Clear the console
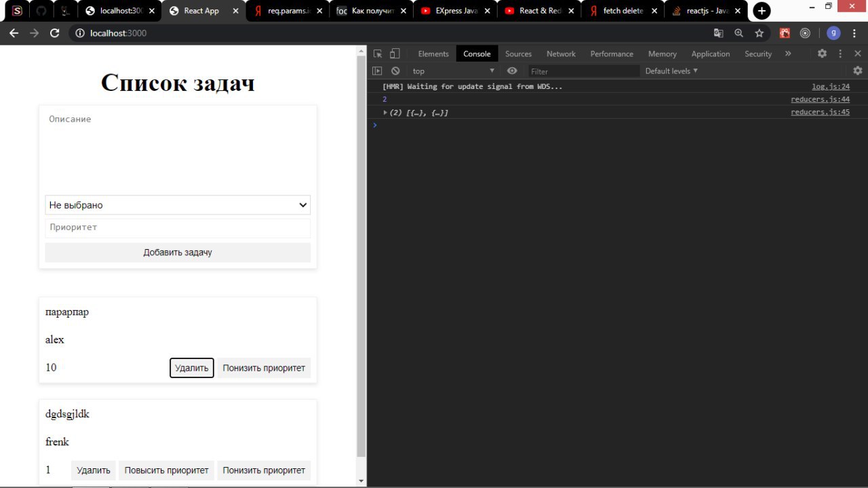 click(395, 71)
